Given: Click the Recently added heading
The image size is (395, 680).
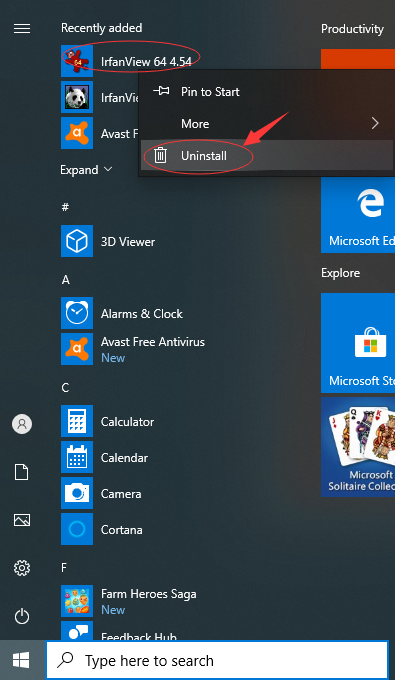Looking at the screenshot, I should point(101,28).
